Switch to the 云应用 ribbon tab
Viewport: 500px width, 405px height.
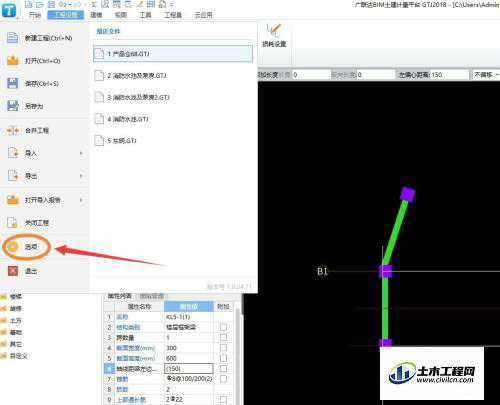(x=203, y=15)
